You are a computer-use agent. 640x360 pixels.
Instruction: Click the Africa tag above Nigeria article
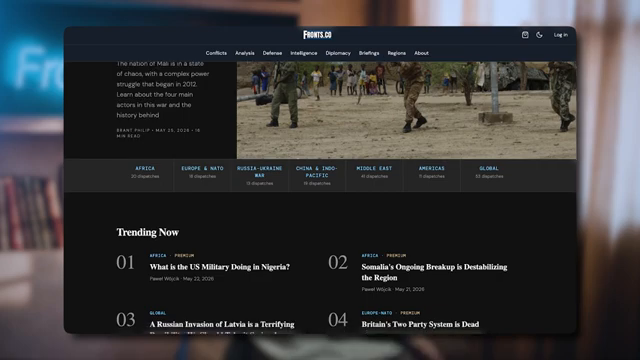pyautogui.click(x=158, y=256)
